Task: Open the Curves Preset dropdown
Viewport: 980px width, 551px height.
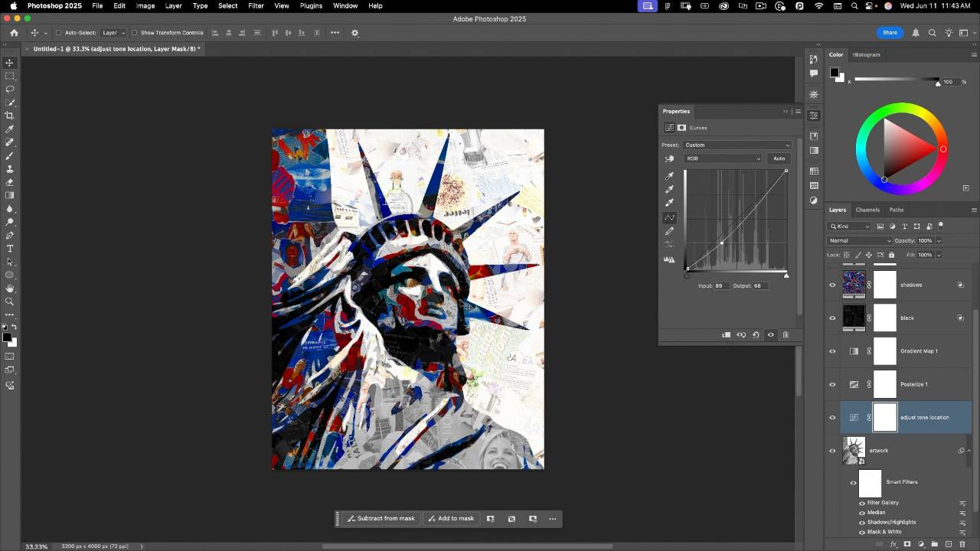Action: pos(737,145)
